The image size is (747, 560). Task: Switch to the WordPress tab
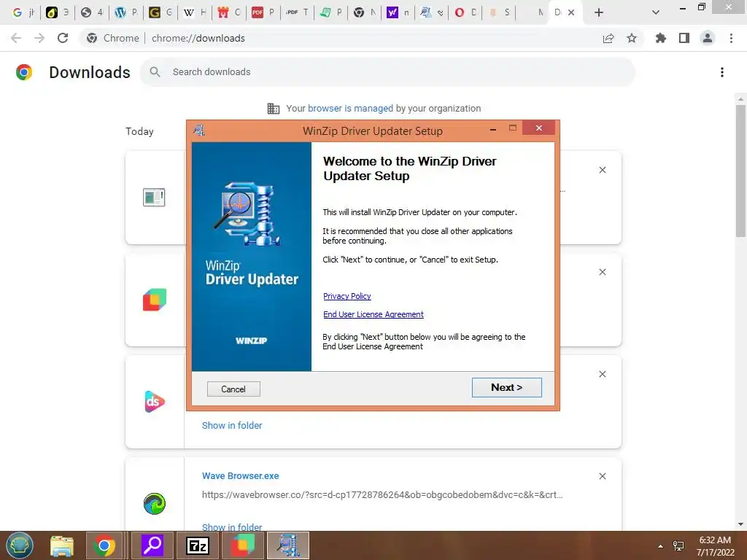tap(127, 12)
